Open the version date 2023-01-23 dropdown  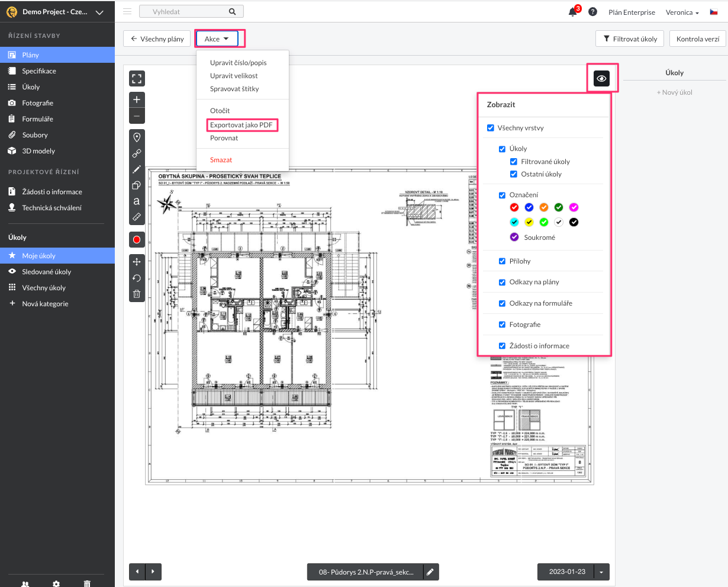601,572
